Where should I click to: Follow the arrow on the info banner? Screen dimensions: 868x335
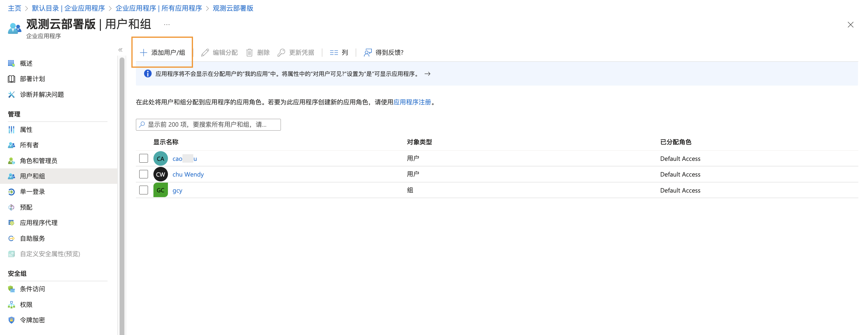coord(428,74)
